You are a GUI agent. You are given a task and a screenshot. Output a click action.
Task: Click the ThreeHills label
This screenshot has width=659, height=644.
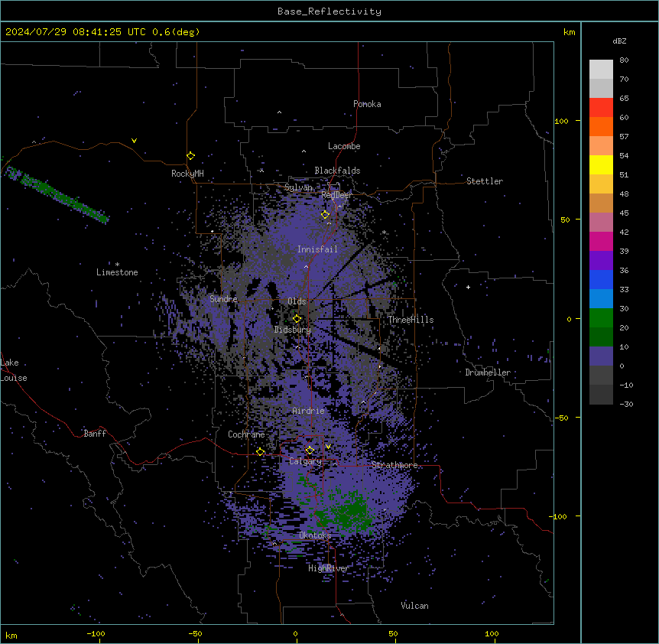click(x=411, y=320)
